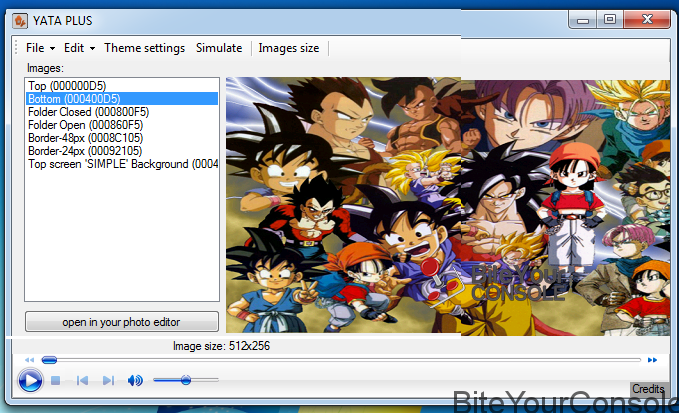The height and width of the screenshot is (413, 679).
Task: Click the YATA PLUS app icon in title bar
Action: [20, 21]
